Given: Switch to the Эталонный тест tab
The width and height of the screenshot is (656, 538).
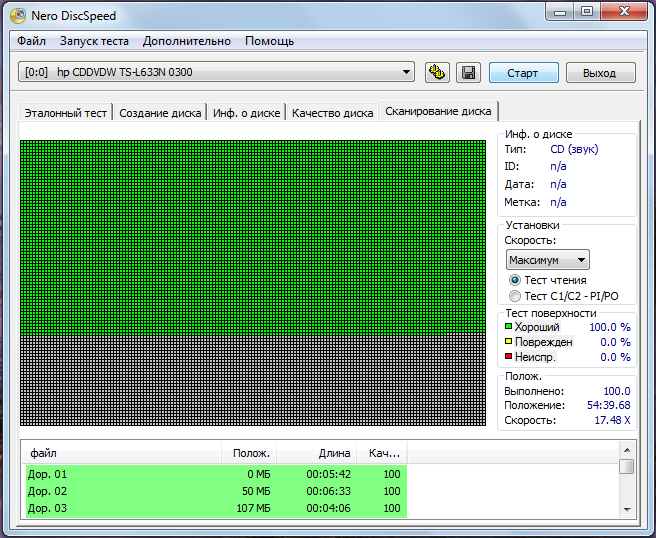Looking at the screenshot, I should pos(66,113).
